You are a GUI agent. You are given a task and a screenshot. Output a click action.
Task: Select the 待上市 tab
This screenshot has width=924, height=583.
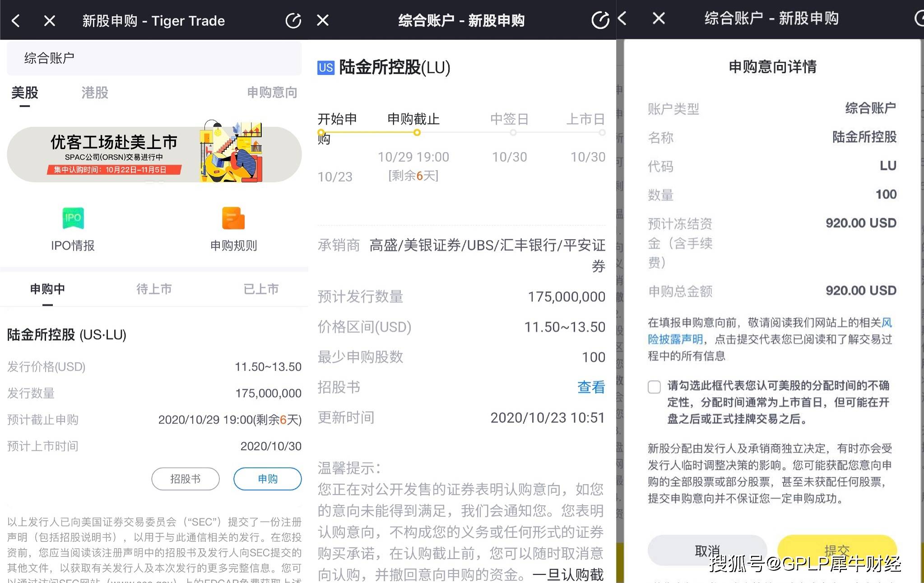(154, 289)
